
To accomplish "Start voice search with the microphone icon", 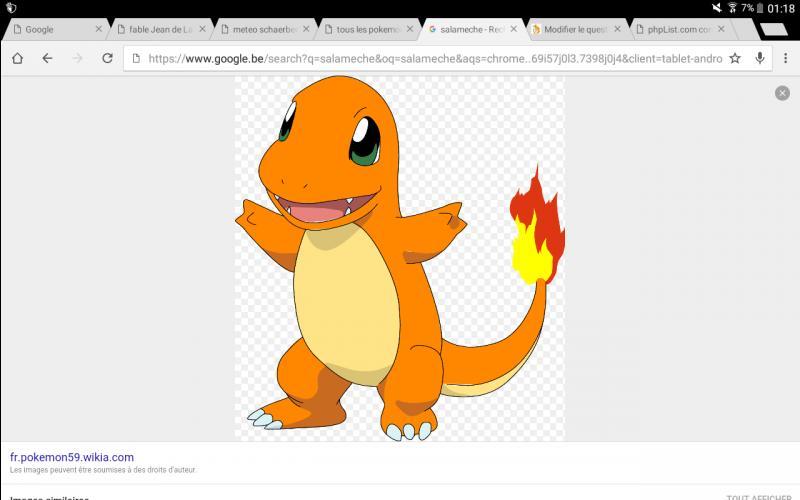I will click(760, 58).
